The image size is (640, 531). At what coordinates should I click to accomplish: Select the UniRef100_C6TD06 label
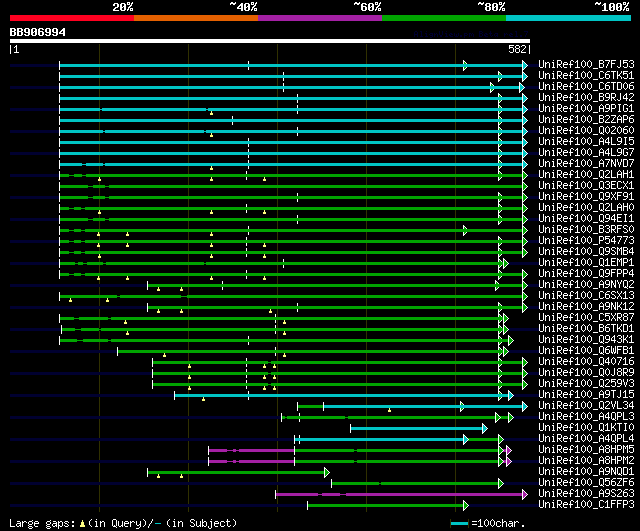[586, 87]
